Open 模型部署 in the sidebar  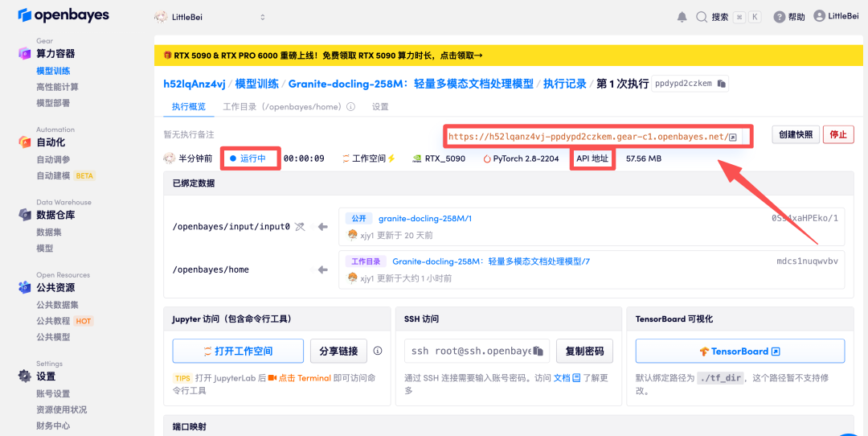pyautogui.click(x=53, y=103)
